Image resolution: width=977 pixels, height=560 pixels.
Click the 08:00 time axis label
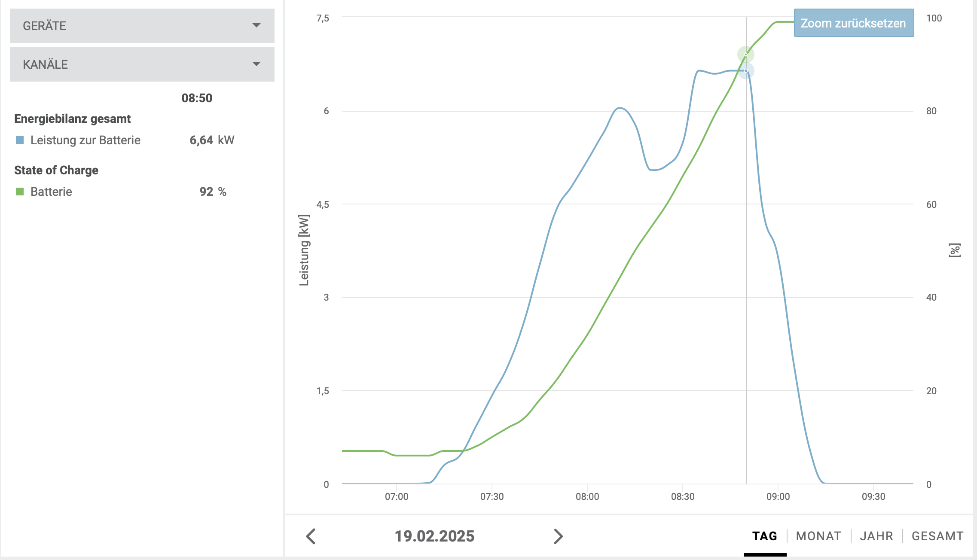[587, 497]
